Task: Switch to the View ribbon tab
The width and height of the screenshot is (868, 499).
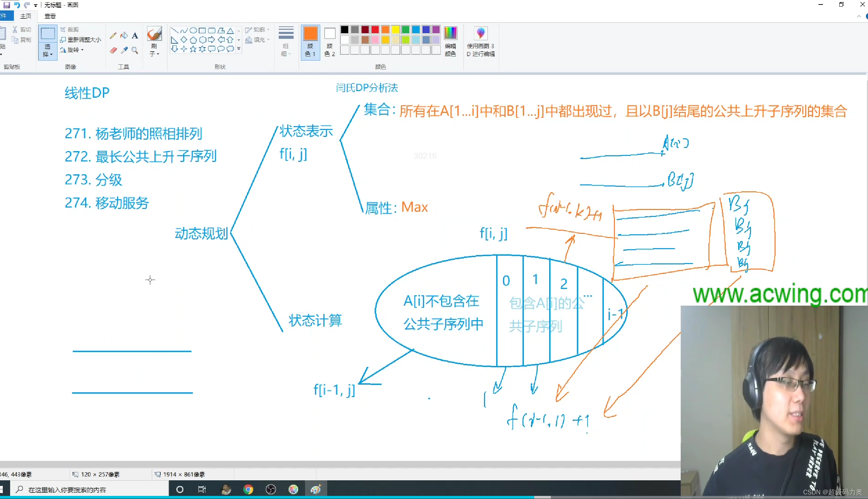Action: 50,16
